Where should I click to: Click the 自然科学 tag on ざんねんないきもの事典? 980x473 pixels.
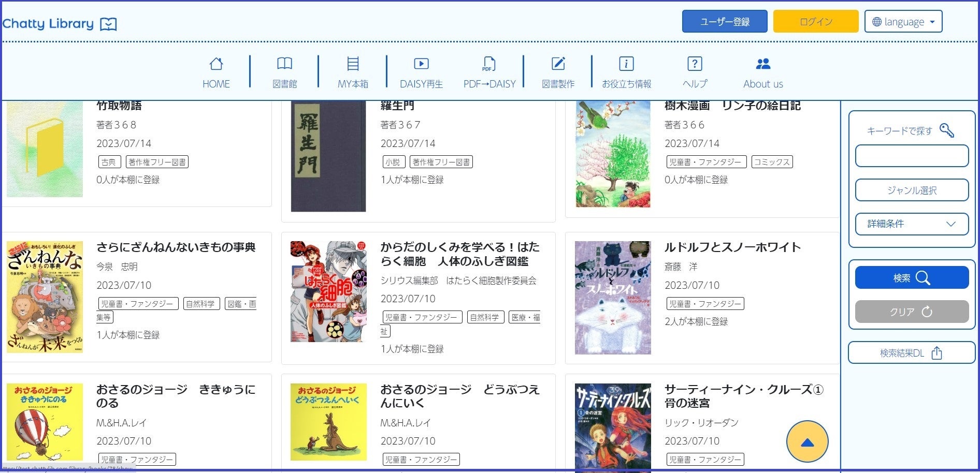(200, 304)
